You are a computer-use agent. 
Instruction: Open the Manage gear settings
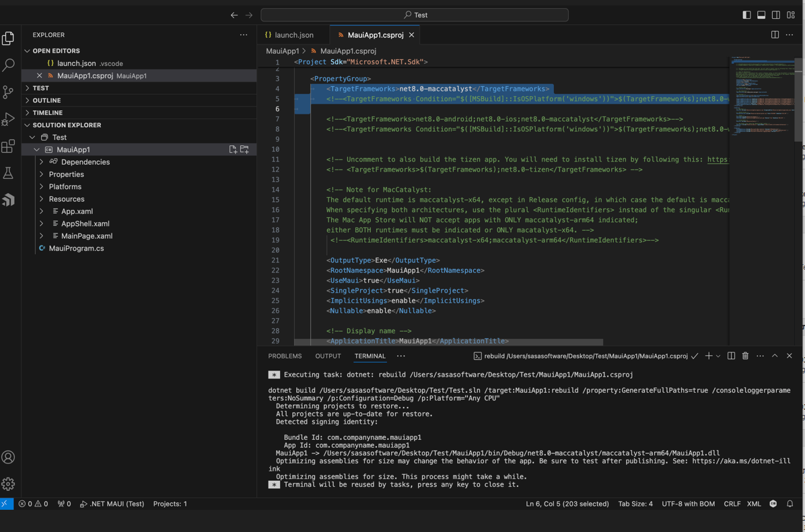[x=9, y=484]
